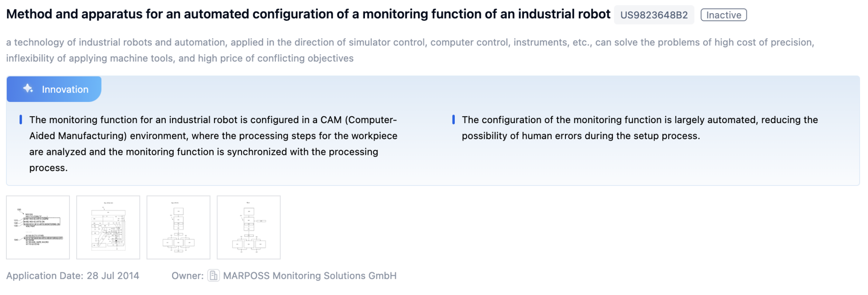View the third patent flowchart thumbnail
Screen dimensions: 868x295
tap(178, 227)
